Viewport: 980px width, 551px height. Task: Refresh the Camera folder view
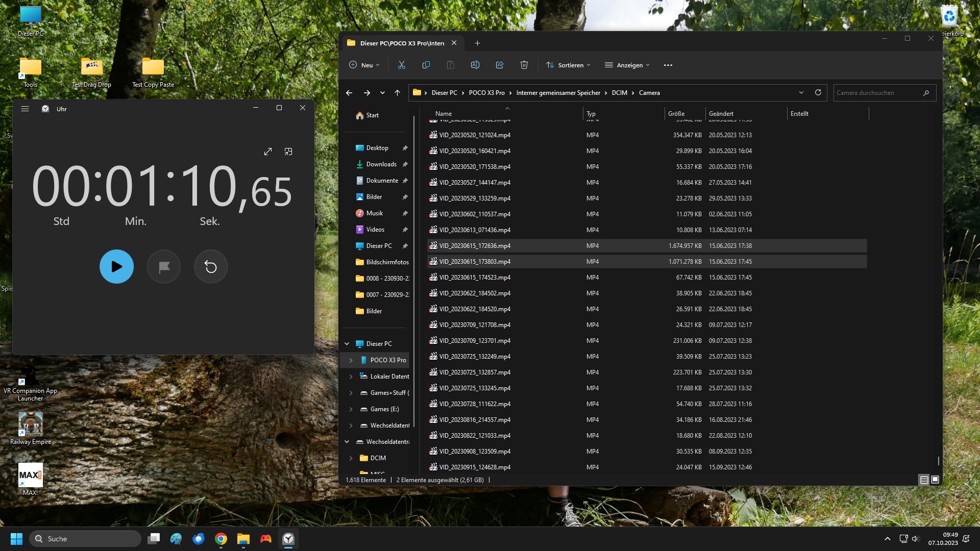(x=818, y=92)
